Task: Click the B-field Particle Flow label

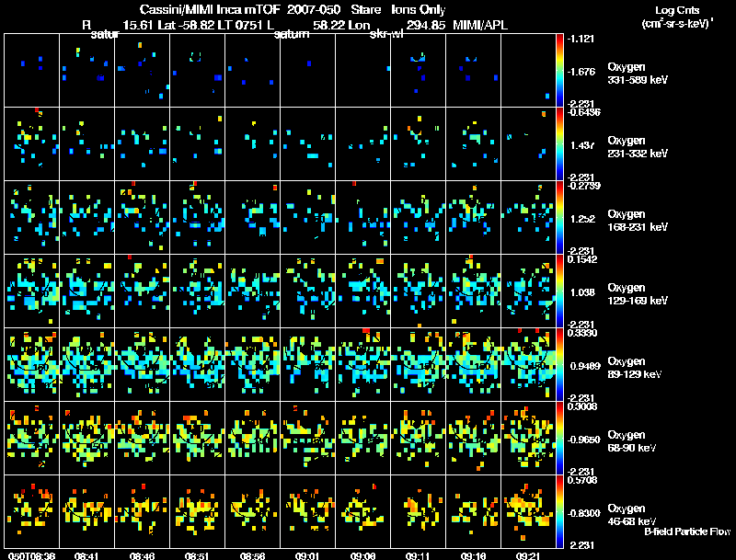Action: tap(687, 532)
